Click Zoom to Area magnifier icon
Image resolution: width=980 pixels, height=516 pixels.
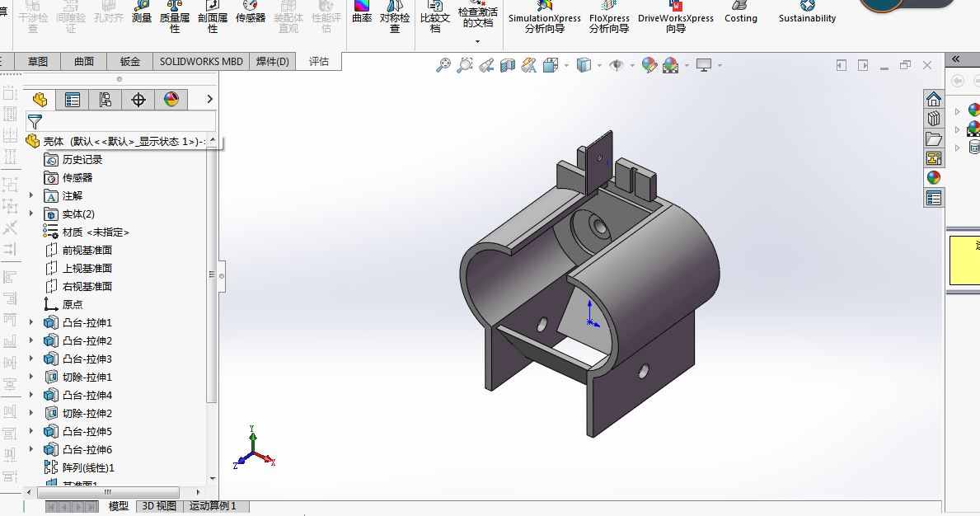(464, 65)
